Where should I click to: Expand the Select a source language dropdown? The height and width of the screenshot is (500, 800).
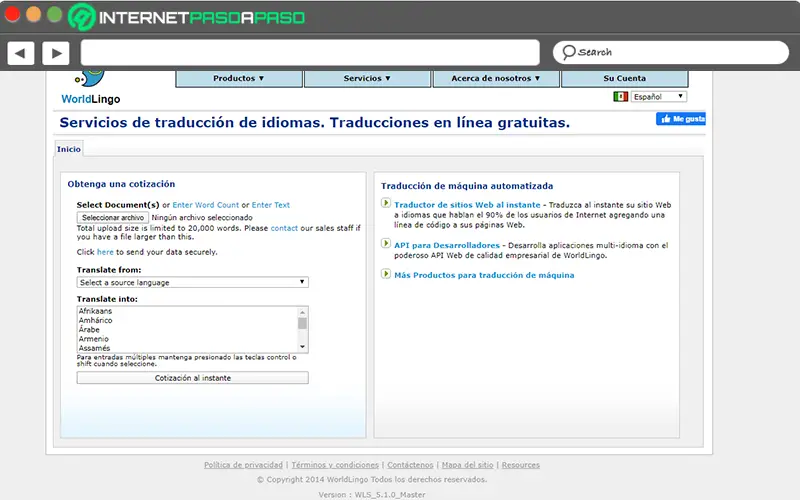pos(192,282)
